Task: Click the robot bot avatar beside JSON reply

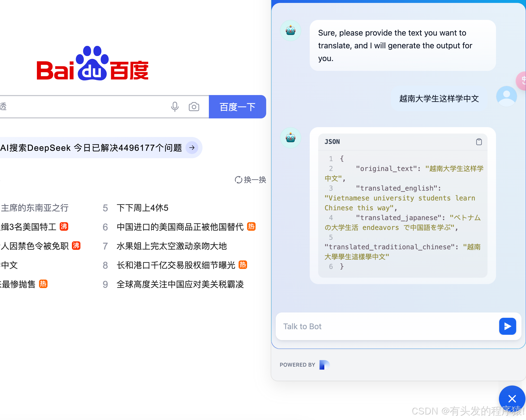Action: click(x=291, y=138)
